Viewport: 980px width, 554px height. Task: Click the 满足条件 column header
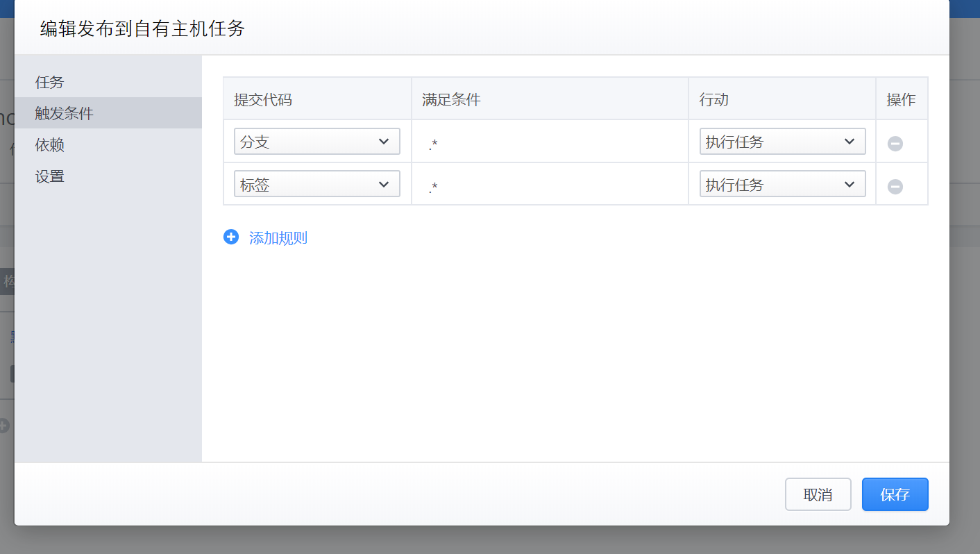pos(451,99)
